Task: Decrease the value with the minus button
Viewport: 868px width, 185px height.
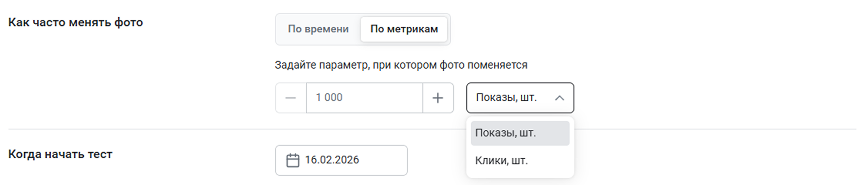Action: pyautogui.click(x=291, y=98)
